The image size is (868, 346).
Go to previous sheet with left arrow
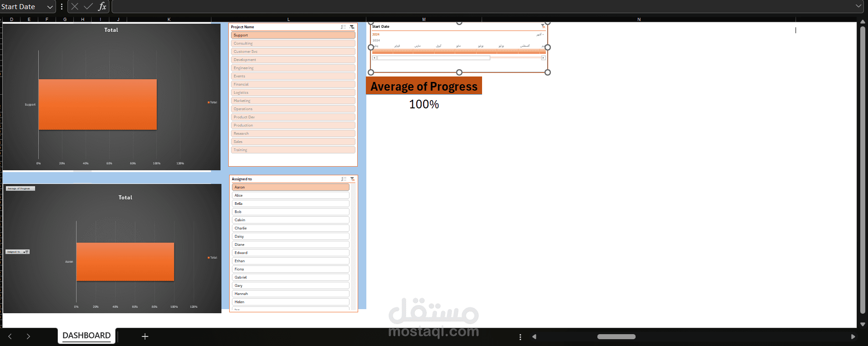tap(10, 336)
